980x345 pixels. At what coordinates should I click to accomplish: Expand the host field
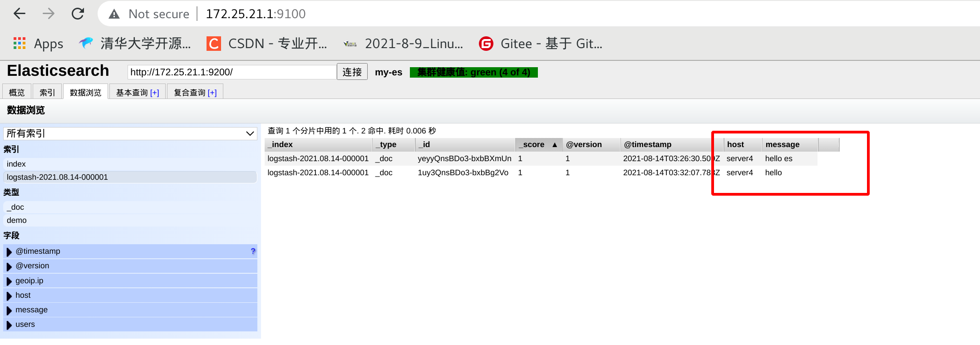coord(9,296)
